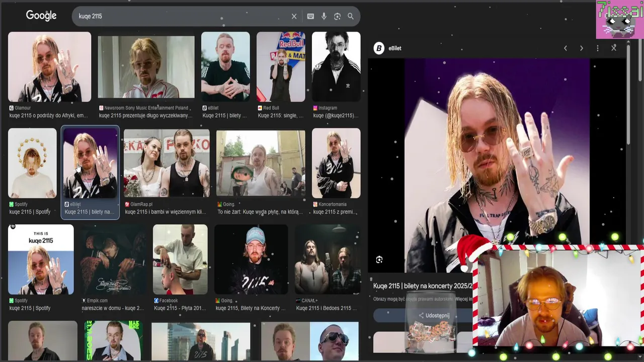Screen dimensions: 644x362
Task: Click the 'Red Bull' source label
Action: [x=271, y=108]
